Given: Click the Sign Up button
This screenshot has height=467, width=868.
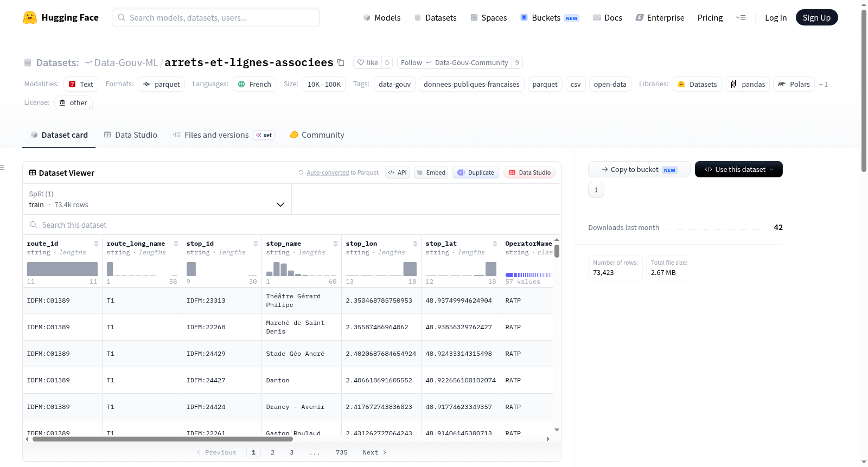Looking at the screenshot, I should pos(816,17).
